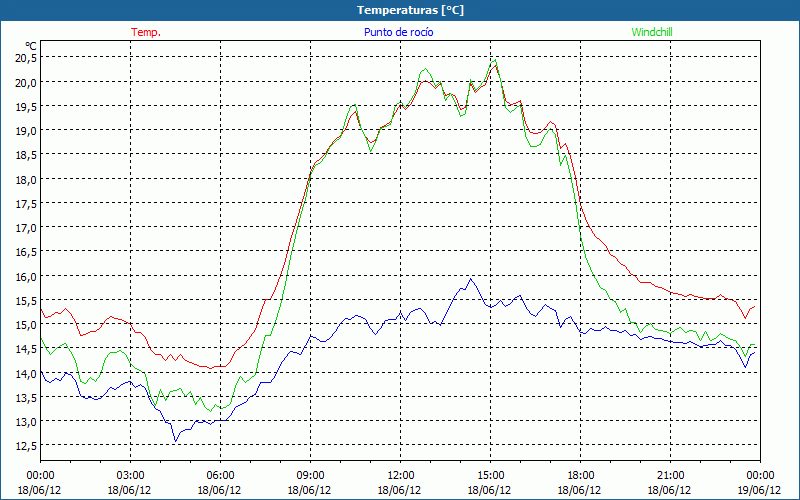The height and width of the screenshot is (500, 800).
Task: Click the 15,0 y-axis value
Action: [26, 325]
